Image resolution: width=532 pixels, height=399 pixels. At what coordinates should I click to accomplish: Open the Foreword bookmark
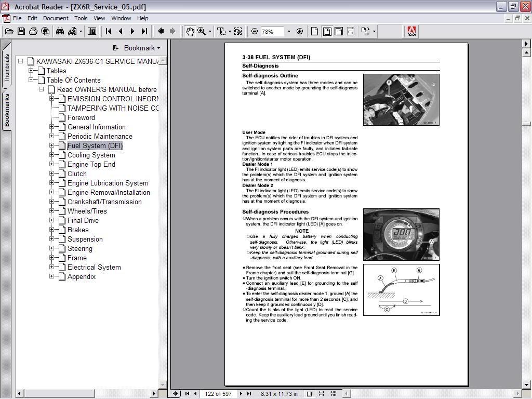click(x=81, y=118)
